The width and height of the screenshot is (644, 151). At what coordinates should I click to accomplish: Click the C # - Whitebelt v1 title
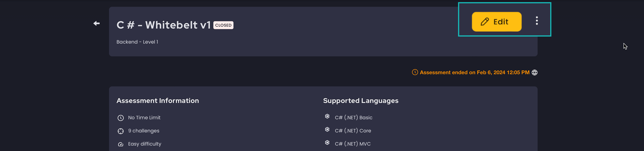[x=164, y=25]
